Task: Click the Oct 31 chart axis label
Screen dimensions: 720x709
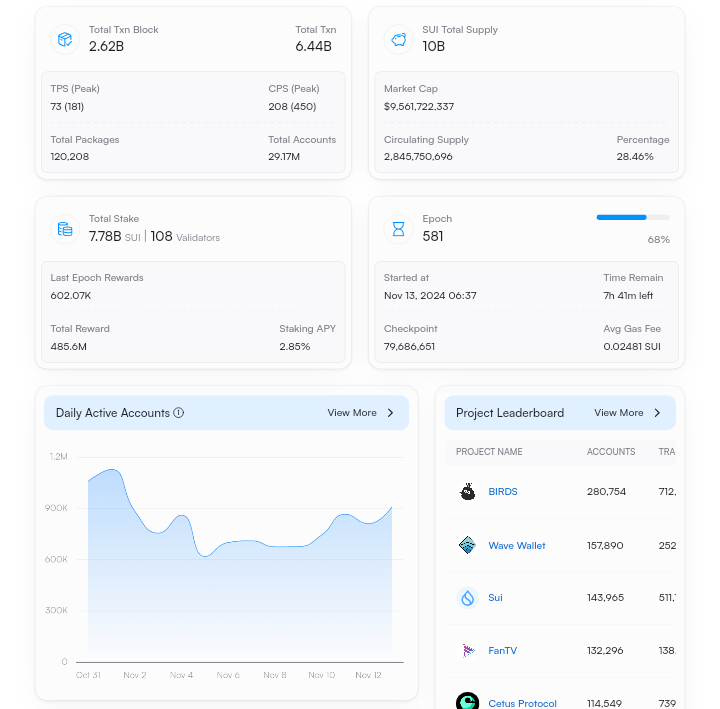Action: click(88, 675)
